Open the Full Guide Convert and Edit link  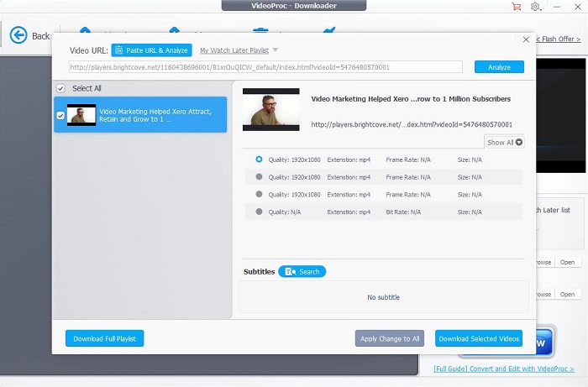point(504,369)
